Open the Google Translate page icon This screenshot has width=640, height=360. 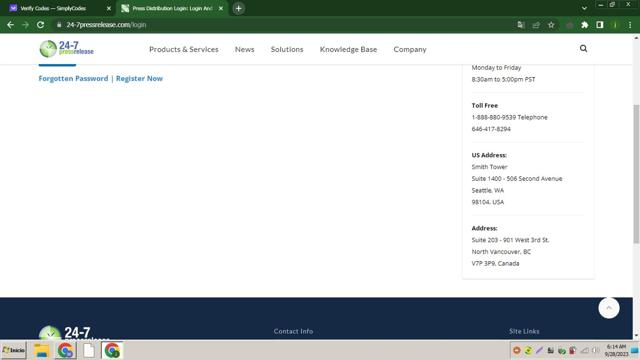pos(521,25)
